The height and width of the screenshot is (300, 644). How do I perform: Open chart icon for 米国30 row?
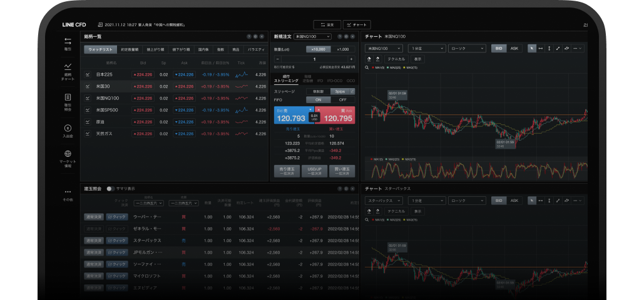coord(88,87)
